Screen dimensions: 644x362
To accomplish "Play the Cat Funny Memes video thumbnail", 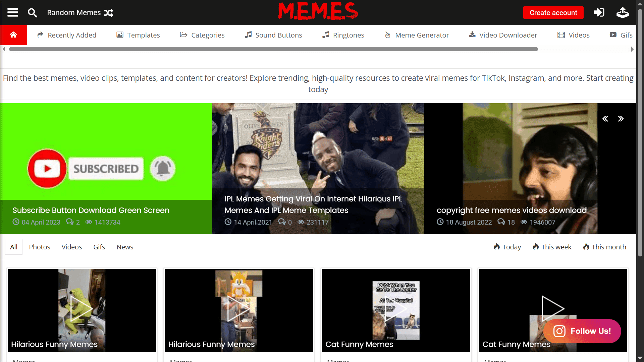I will tap(396, 308).
